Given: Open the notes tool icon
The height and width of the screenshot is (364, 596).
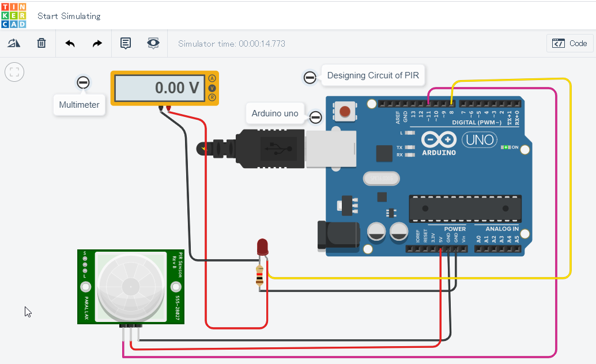Looking at the screenshot, I should click(x=126, y=43).
